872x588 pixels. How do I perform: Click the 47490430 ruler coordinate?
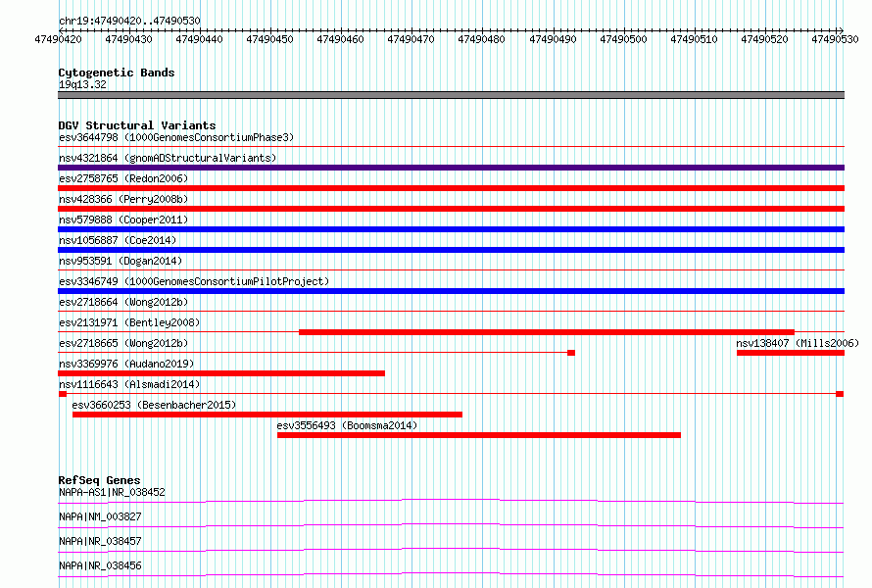point(128,39)
